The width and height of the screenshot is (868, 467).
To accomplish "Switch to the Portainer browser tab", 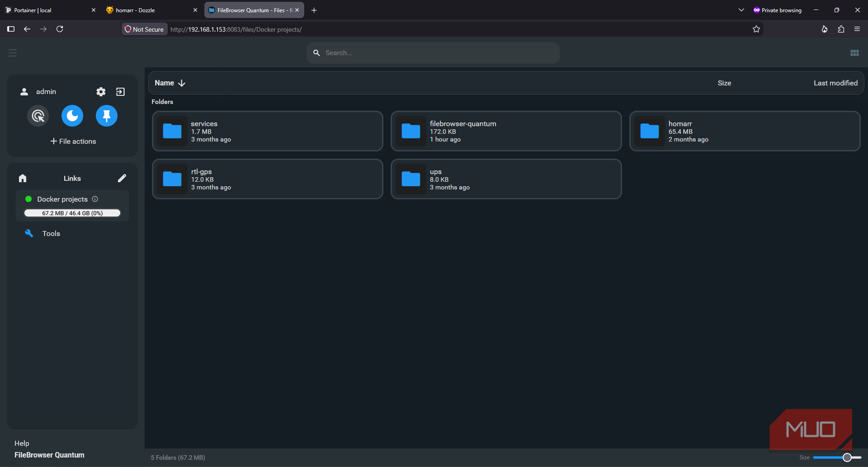I will click(x=51, y=10).
